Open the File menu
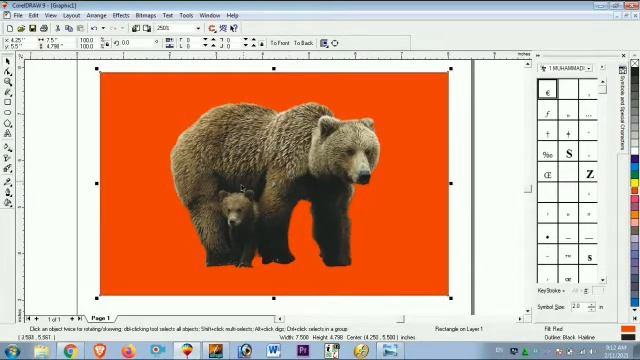 pos(18,16)
